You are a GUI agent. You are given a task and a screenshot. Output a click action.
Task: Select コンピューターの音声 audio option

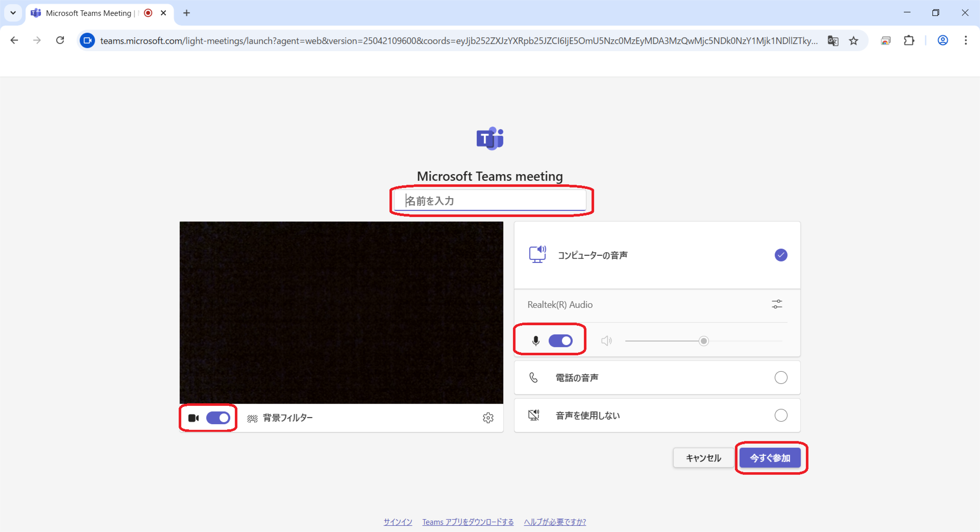click(657, 255)
